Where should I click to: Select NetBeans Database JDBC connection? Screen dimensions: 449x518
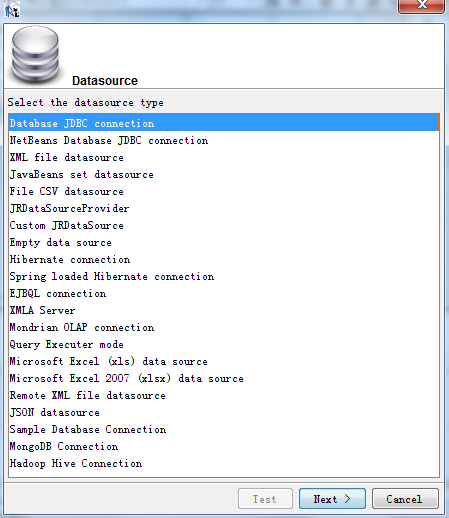coord(224,140)
